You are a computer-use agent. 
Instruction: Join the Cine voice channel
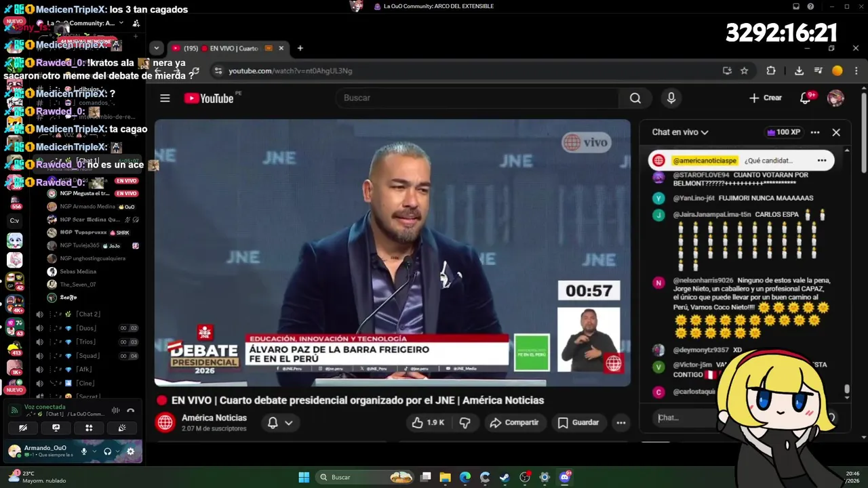[88, 383]
